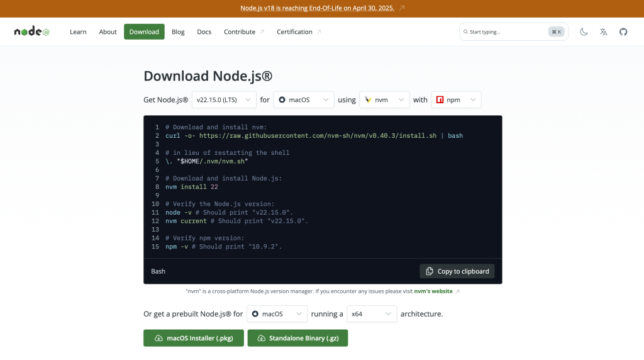
Task: Open the Learn menu item
Action: 78,31
